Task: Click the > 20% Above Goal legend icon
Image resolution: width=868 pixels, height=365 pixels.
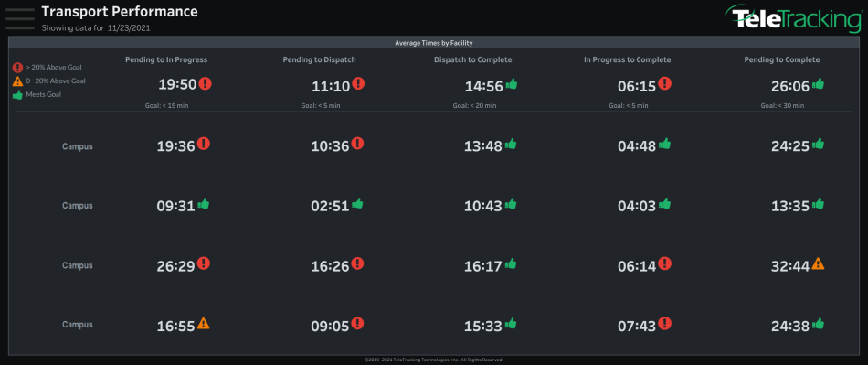Action: (17, 68)
